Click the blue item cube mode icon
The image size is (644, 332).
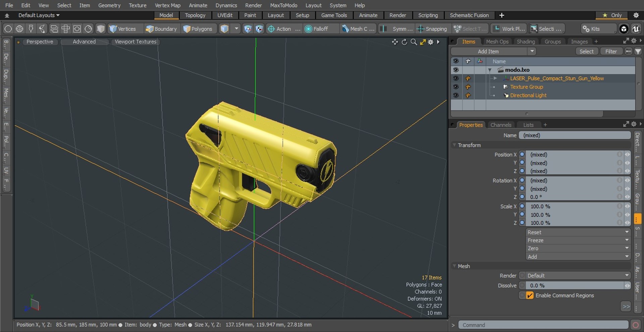coord(224,29)
